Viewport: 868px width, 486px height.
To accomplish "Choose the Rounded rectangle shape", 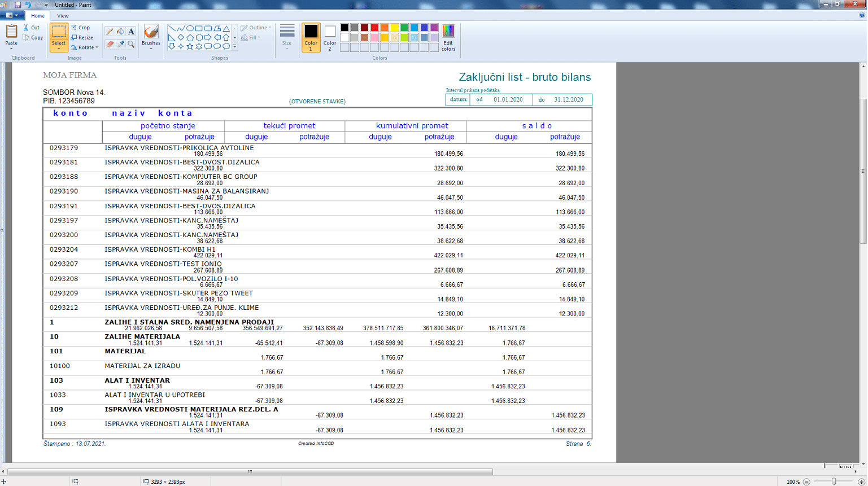I will pyautogui.click(x=208, y=28).
